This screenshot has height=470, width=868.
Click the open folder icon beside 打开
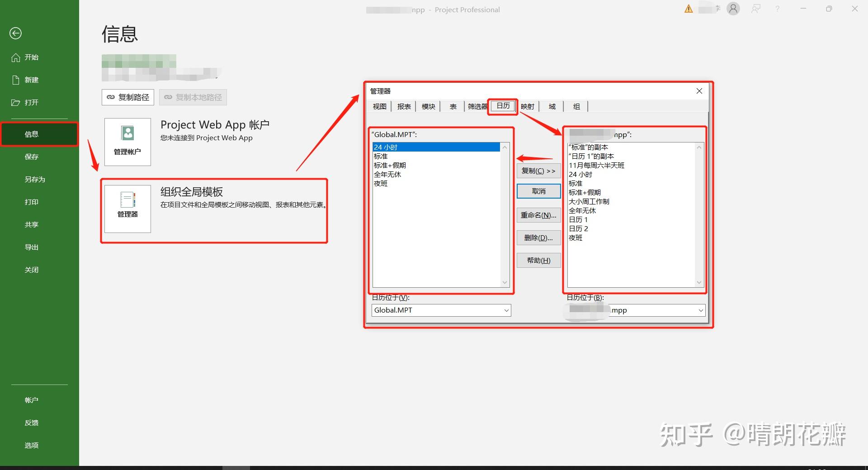point(16,103)
